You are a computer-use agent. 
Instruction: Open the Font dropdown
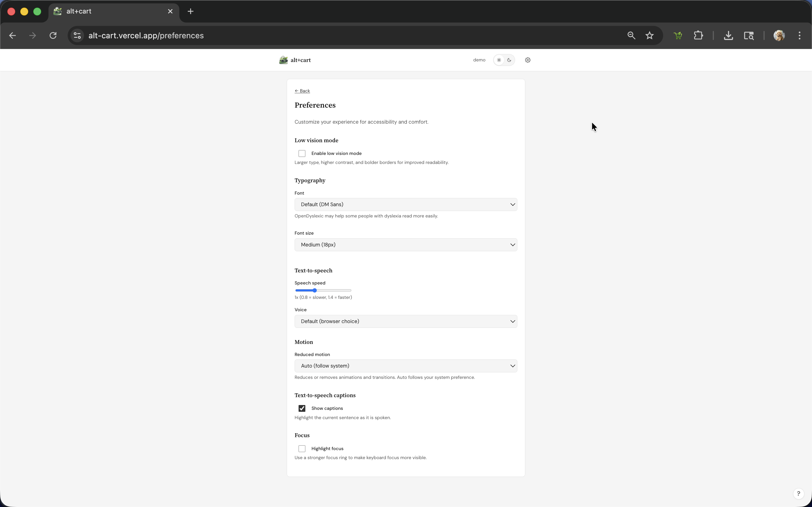click(x=405, y=204)
